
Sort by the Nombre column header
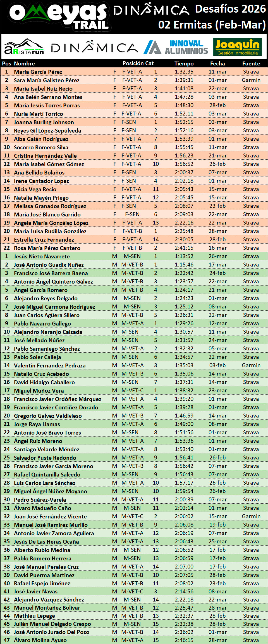pos(25,63)
